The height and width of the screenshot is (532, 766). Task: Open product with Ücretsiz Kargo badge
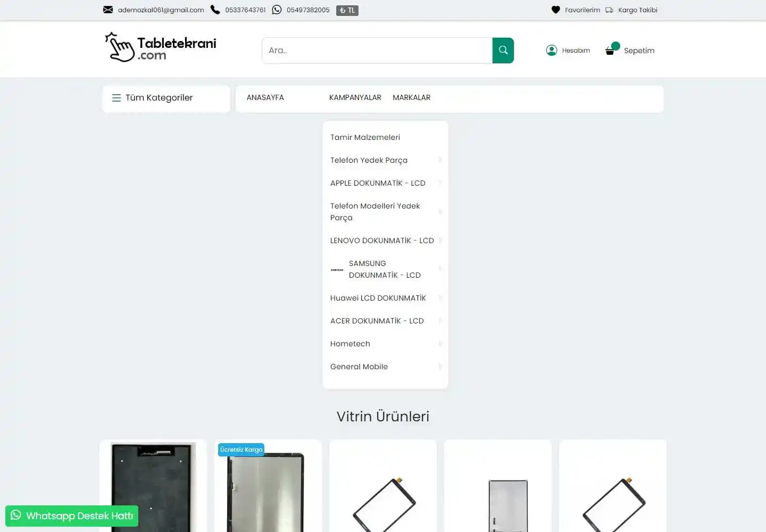coord(268,487)
